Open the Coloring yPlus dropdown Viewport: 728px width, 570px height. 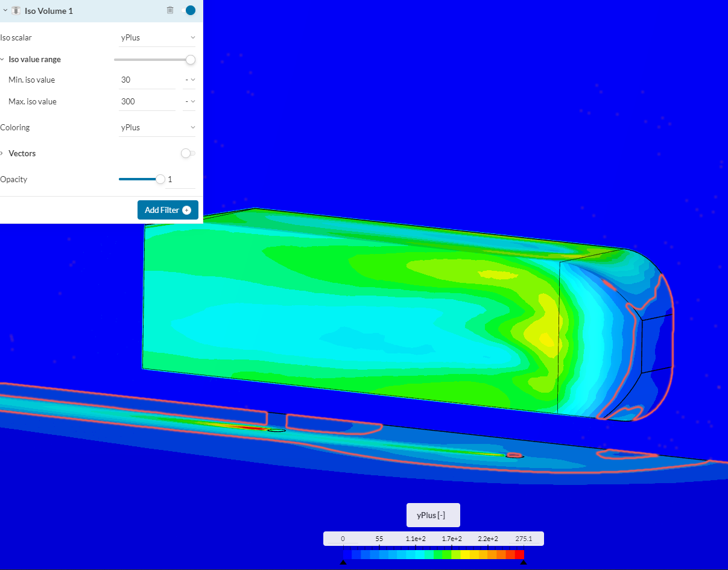click(x=157, y=127)
